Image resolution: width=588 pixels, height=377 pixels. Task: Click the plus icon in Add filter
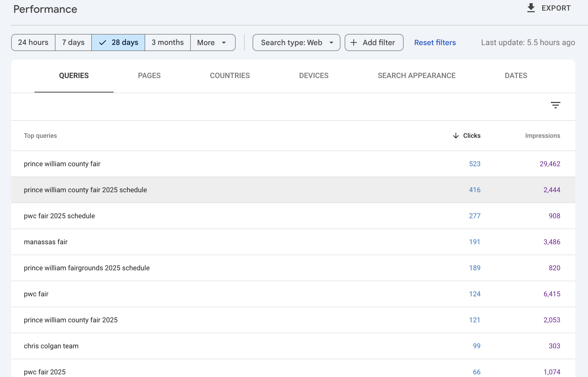point(354,42)
